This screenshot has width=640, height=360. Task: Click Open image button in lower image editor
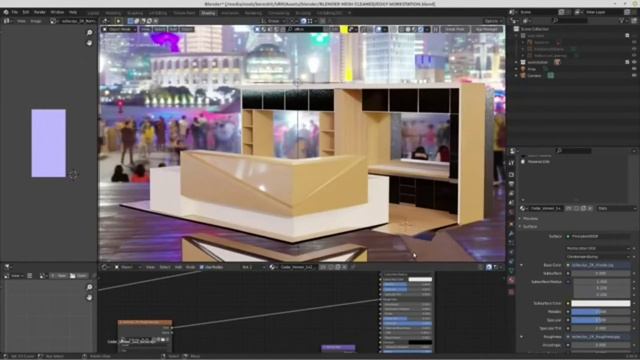coord(78,276)
